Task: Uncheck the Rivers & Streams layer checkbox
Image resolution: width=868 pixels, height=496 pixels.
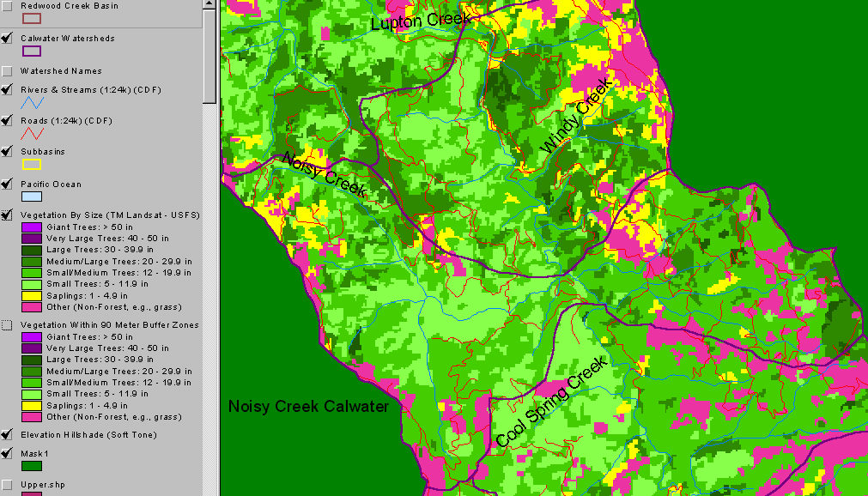Action: click(x=7, y=89)
